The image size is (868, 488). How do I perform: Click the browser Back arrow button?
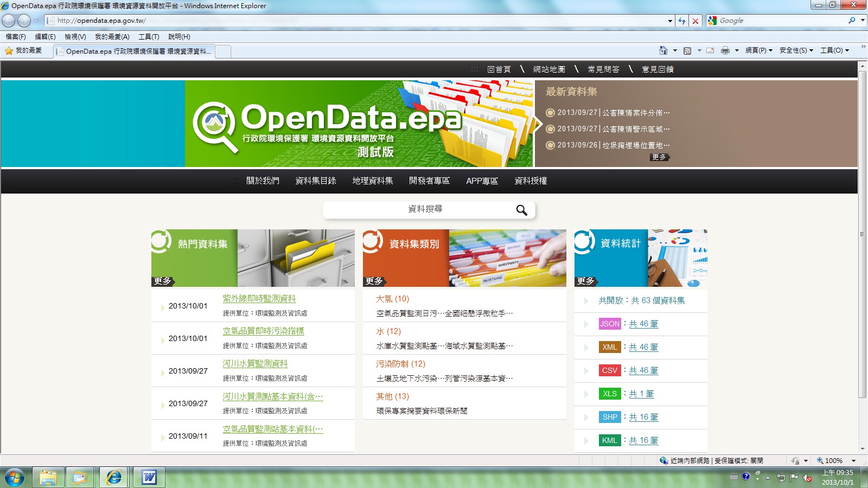(x=9, y=21)
